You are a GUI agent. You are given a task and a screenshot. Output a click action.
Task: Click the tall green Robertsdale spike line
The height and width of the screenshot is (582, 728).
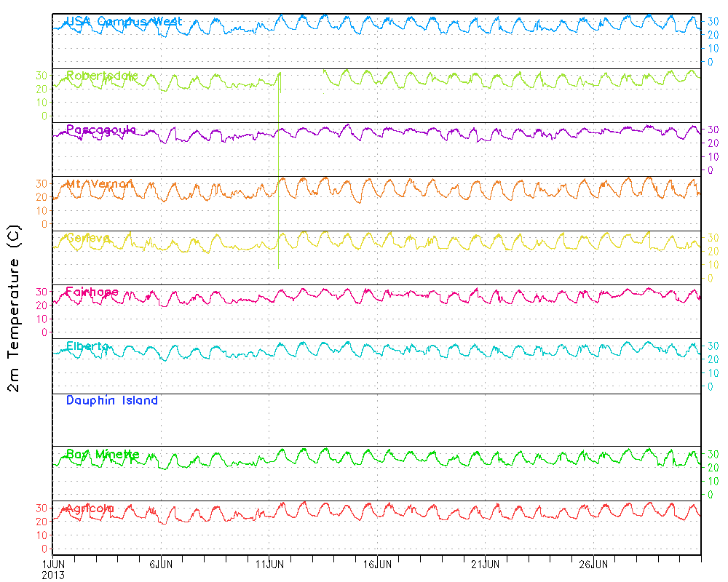(279, 182)
